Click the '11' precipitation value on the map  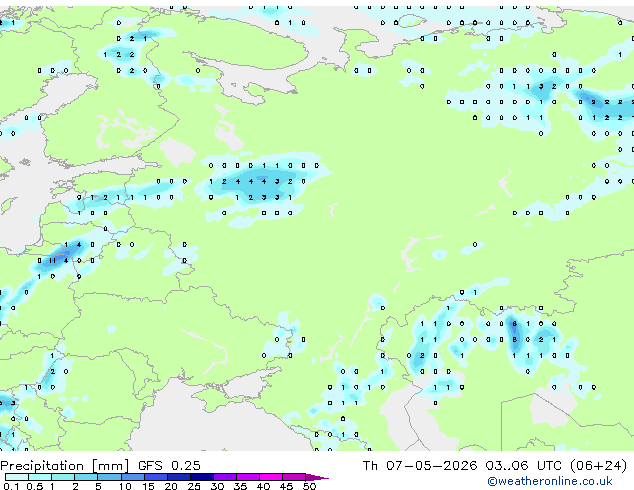coord(53,261)
